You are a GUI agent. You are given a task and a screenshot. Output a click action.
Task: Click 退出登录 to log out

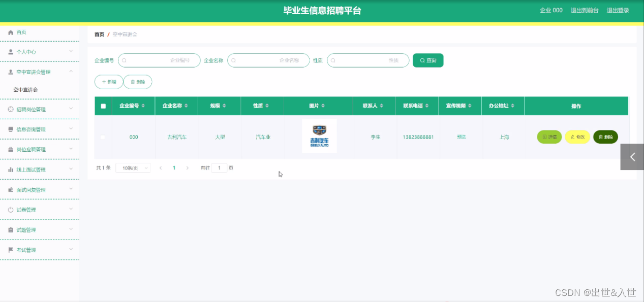618,10
